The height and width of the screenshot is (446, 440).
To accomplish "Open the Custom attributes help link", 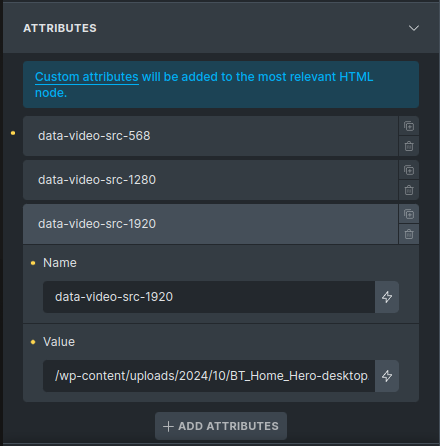I will tap(87, 77).
